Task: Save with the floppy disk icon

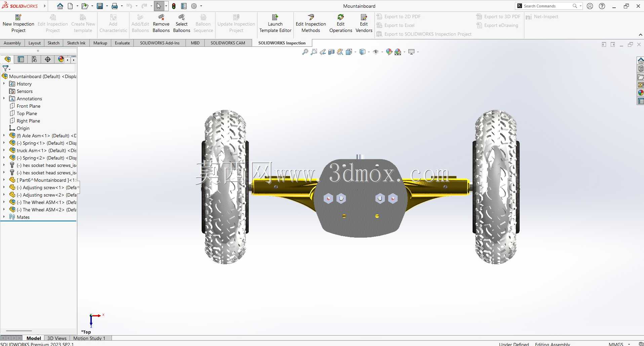Action: [x=100, y=6]
